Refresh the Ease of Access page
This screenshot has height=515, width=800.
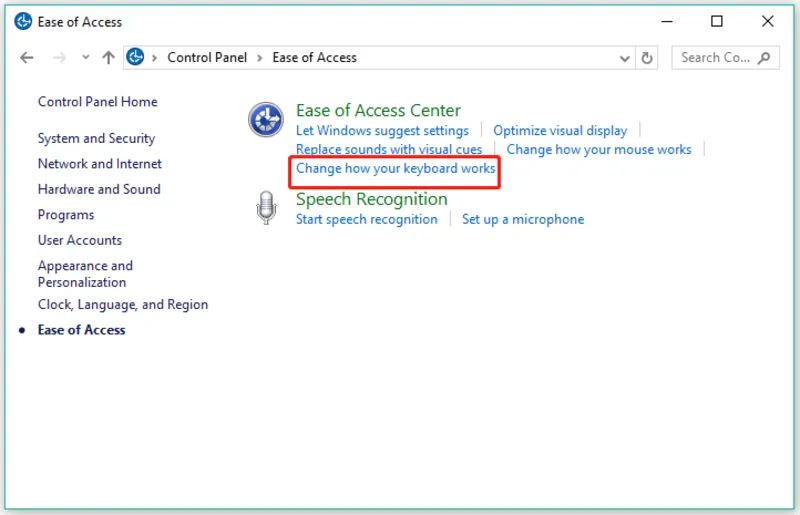coord(646,58)
